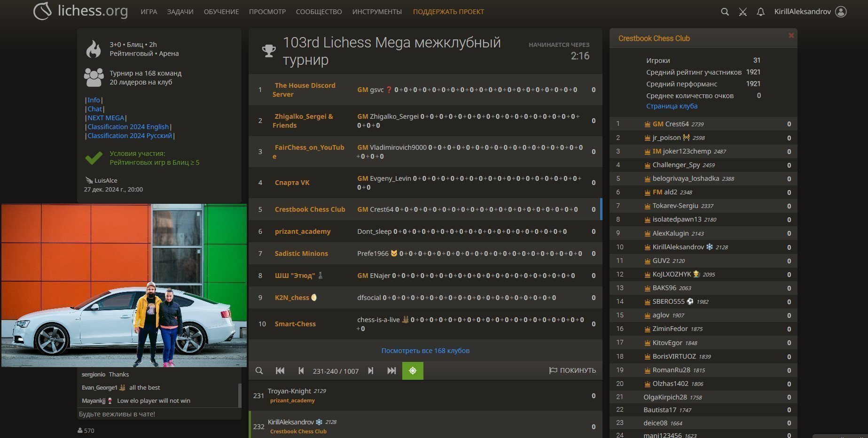This screenshot has width=868, height=438.
Task: Select player AlexKalugin
Action: coord(704,233)
